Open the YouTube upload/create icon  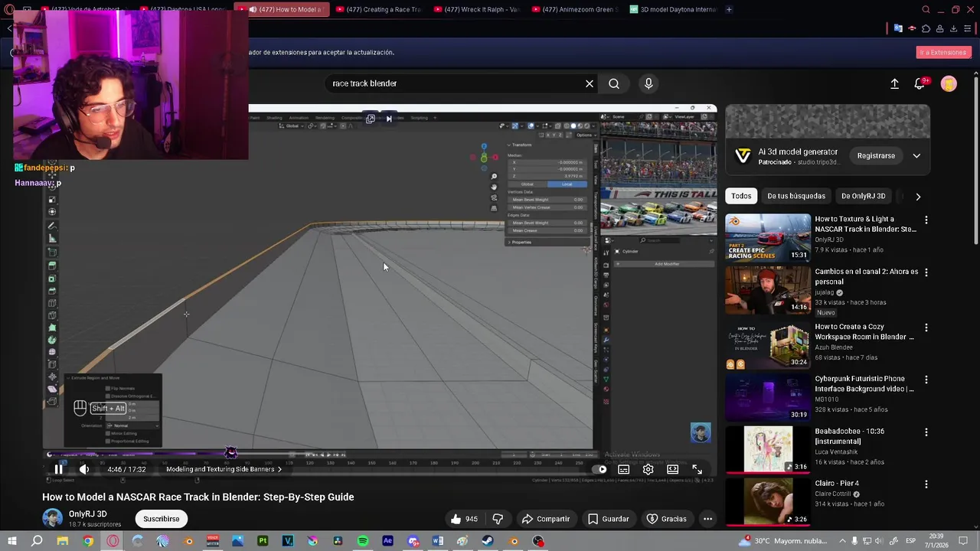[894, 83]
